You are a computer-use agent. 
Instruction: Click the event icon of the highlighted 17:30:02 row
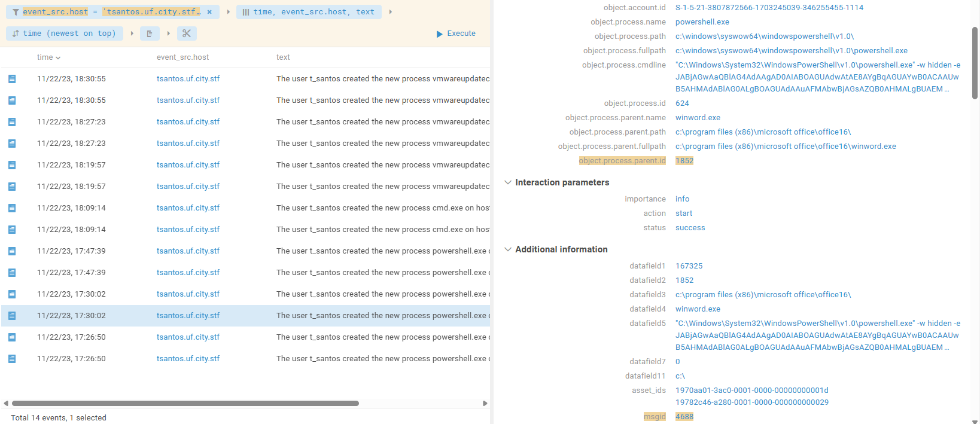pyautogui.click(x=12, y=316)
